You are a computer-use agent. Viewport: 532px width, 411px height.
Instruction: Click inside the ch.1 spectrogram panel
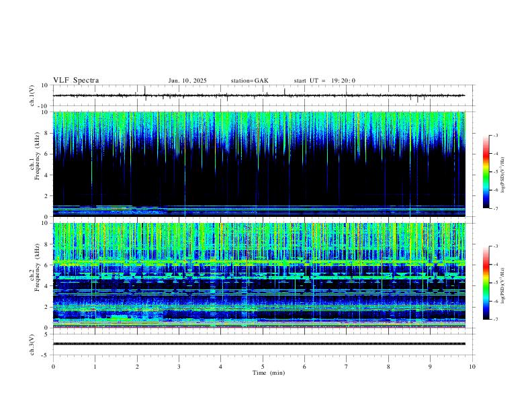[259, 164]
